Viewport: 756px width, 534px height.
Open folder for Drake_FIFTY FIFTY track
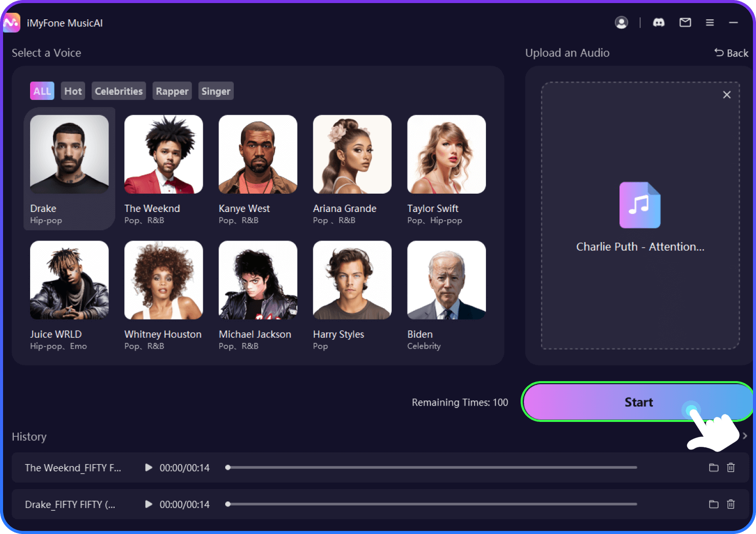(x=714, y=504)
